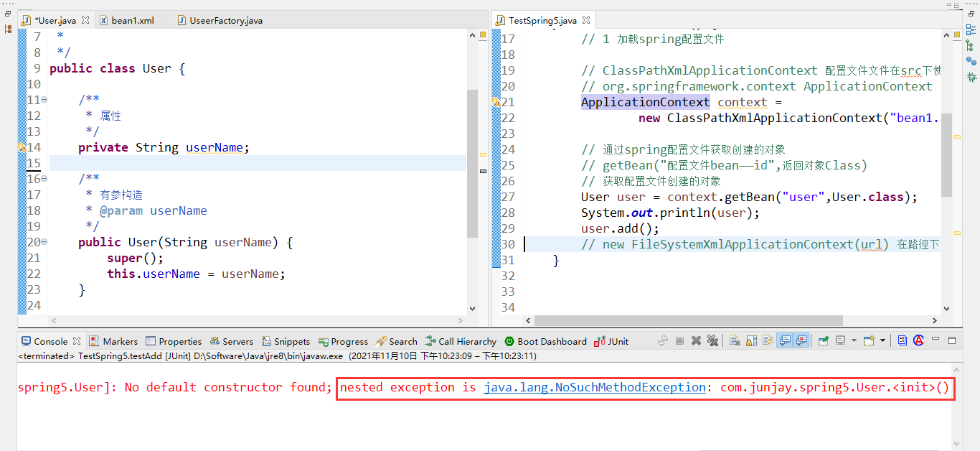The height and width of the screenshot is (451, 980).
Task: Collapse the Javadoc comment at line 11
Action: click(44, 100)
